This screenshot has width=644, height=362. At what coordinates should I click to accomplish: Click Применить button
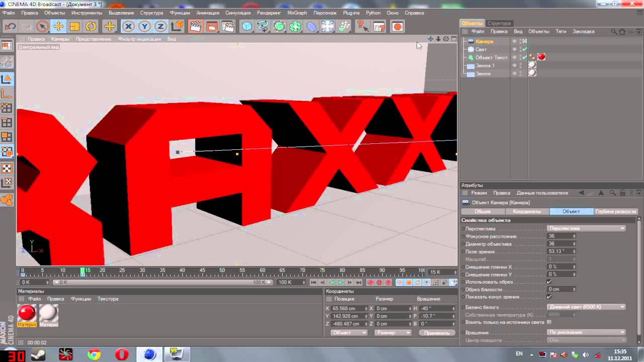tap(437, 333)
